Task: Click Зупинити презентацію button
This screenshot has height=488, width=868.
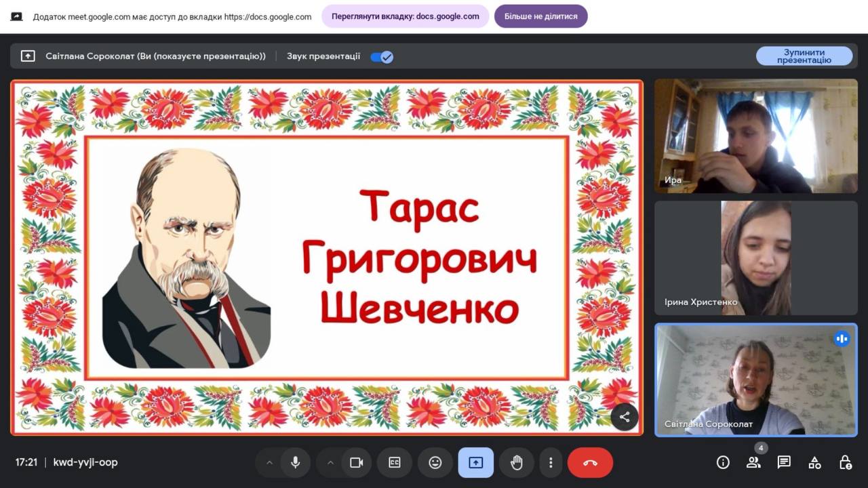Action: (804, 56)
